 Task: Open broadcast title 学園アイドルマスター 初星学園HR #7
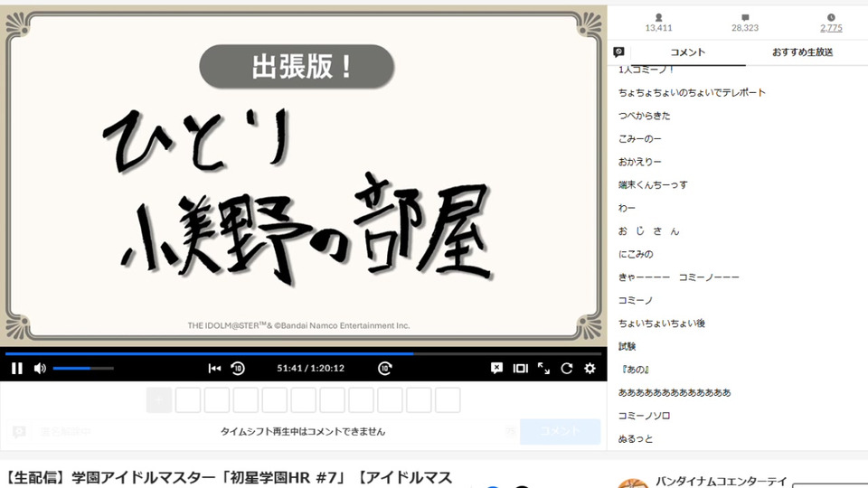tap(229, 478)
